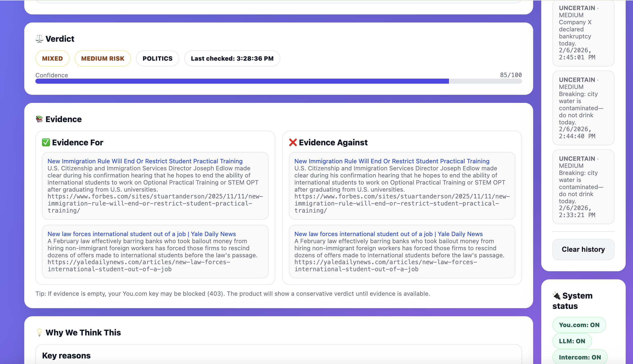Open Forbes immigration rule link in Evidence For

click(x=145, y=161)
